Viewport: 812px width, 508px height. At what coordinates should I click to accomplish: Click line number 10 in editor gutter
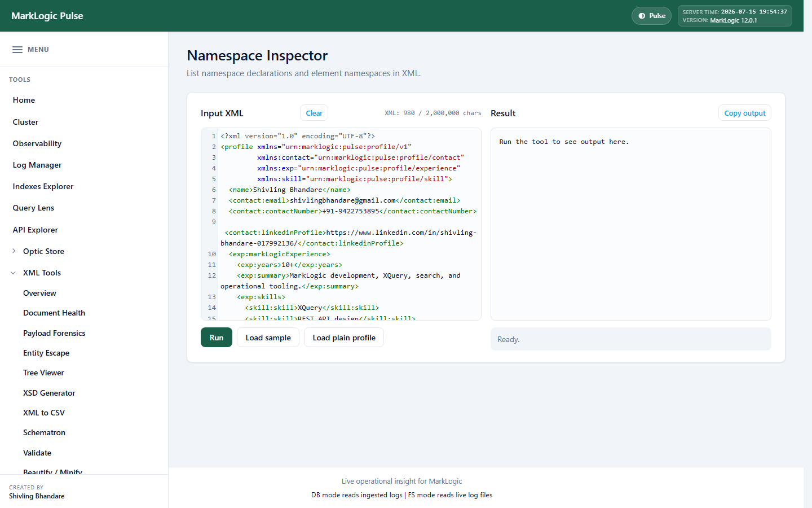pyautogui.click(x=211, y=254)
